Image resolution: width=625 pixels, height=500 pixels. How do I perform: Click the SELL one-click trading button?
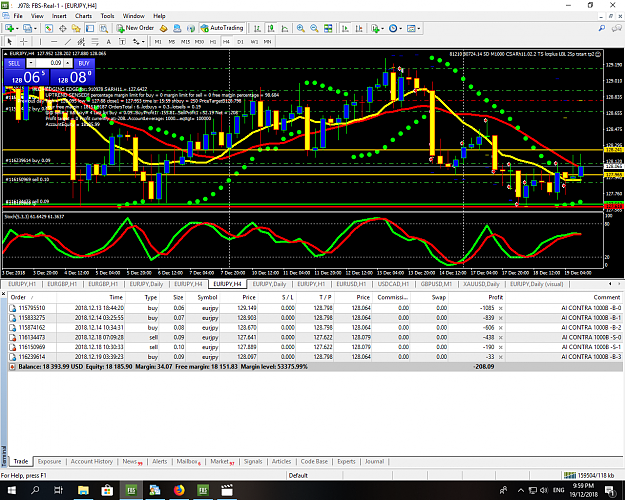pos(14,63)
